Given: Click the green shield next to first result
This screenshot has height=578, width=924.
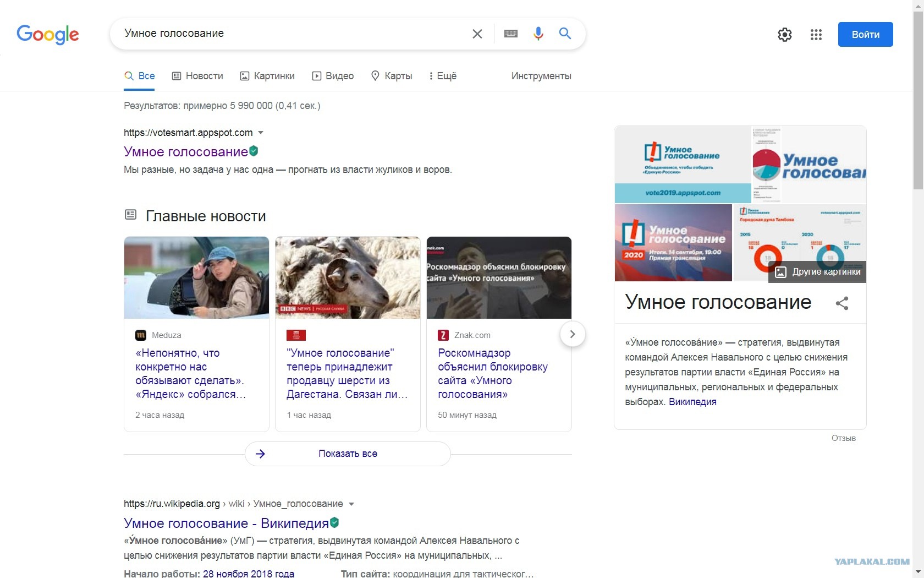Looking at the screenshot, I should 254,151.
